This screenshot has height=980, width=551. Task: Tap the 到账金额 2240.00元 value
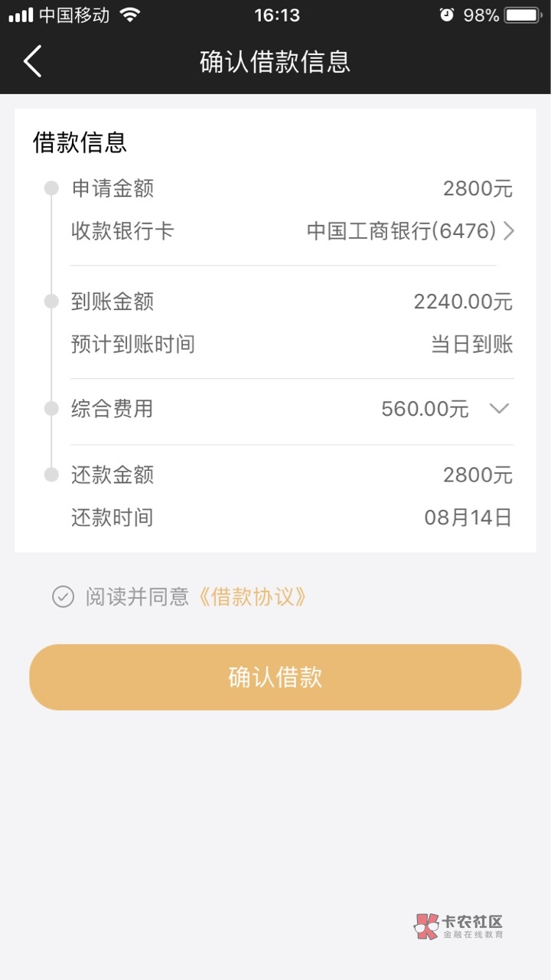(463, 302)
